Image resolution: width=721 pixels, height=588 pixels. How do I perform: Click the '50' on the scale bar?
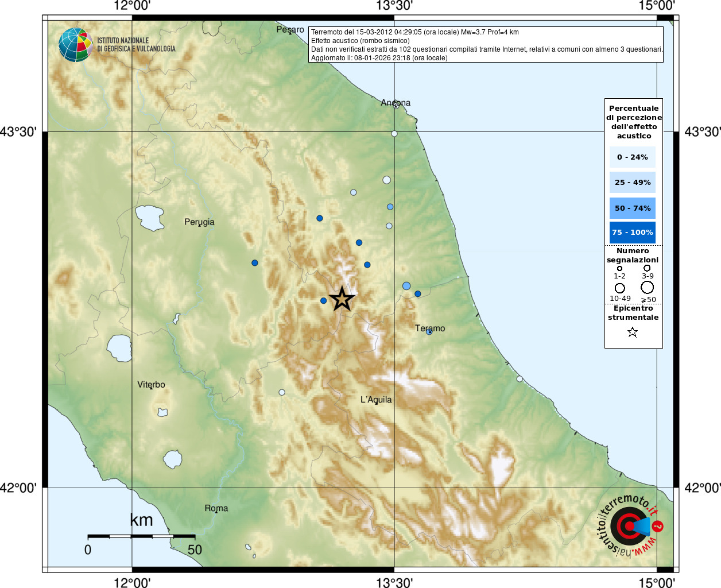[x=195, y=550]
